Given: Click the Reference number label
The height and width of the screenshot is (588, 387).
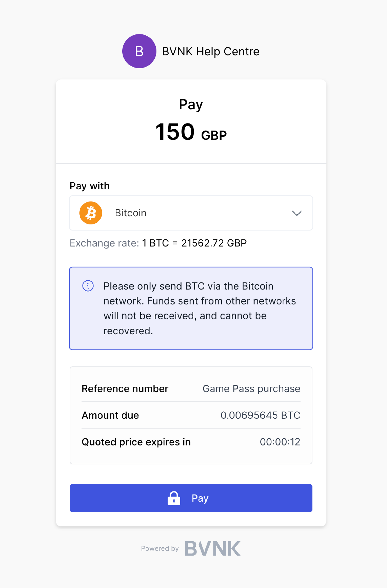Looking at the screenshot, I should [125, 389].
